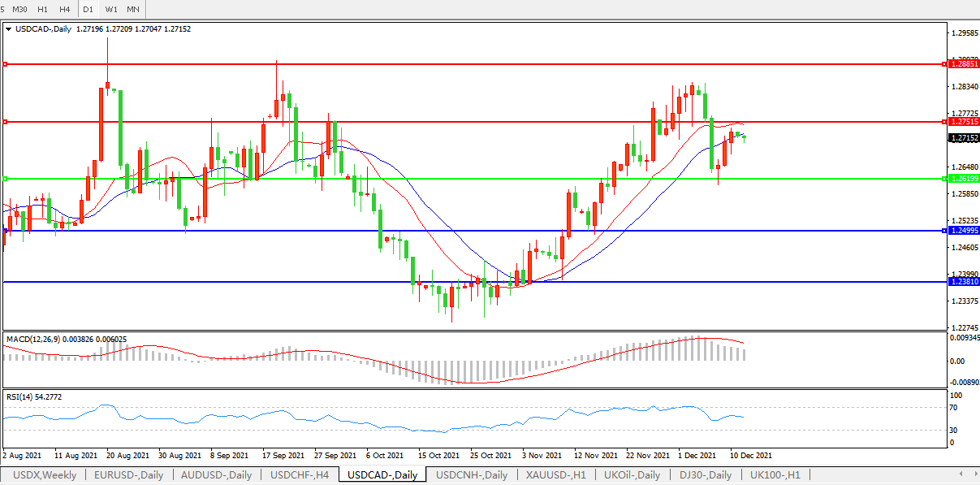Toggle the H1 timeframe button

pyautogui.click(x=43, y=9)
